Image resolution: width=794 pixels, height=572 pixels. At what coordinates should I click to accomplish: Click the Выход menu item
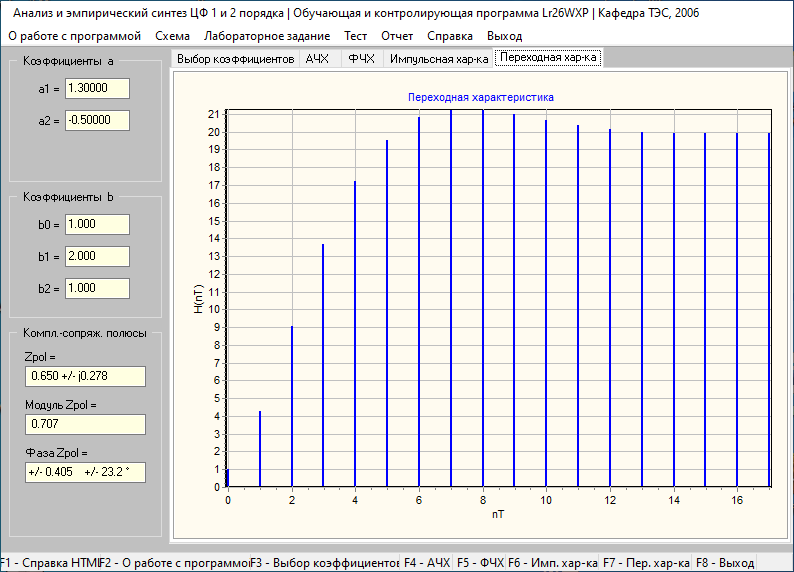504,36
